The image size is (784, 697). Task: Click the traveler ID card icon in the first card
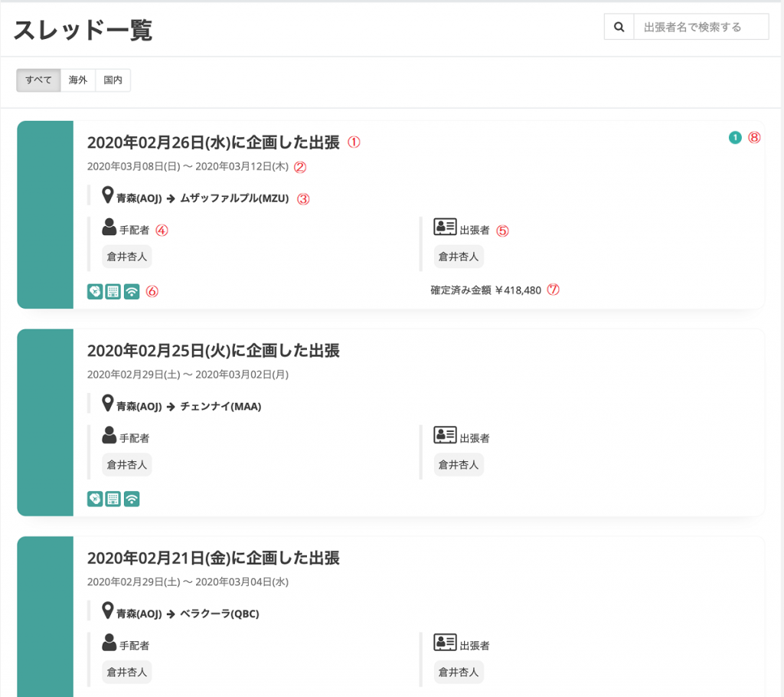[445, 227]
